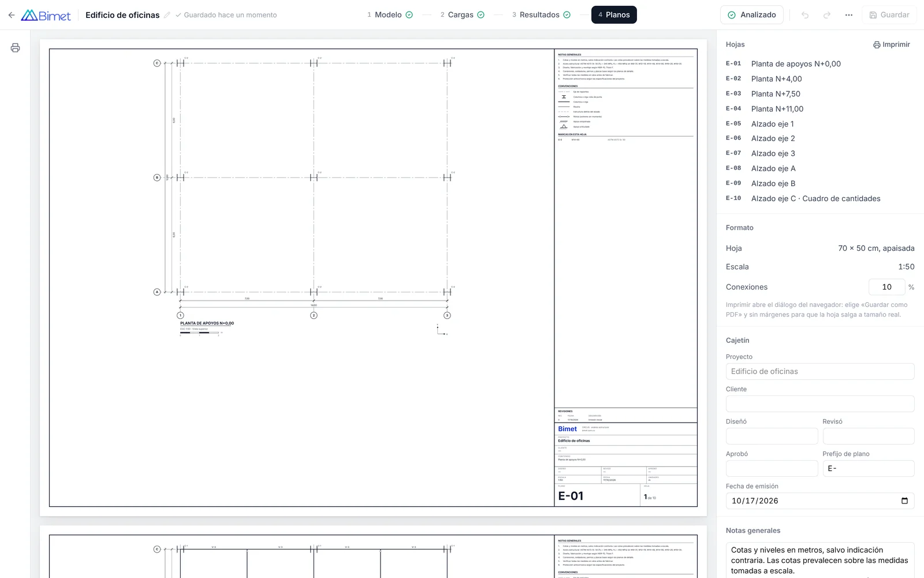Switch to the Cargas step
This screenshot has height=578, width=924.
pyautogui.click(x=462, y=15)
